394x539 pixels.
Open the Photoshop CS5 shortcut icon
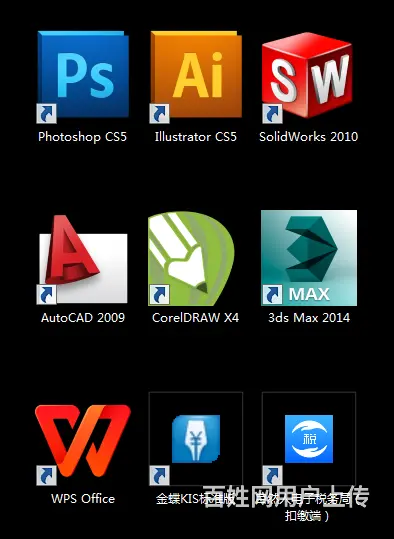(x=83, y=77)
